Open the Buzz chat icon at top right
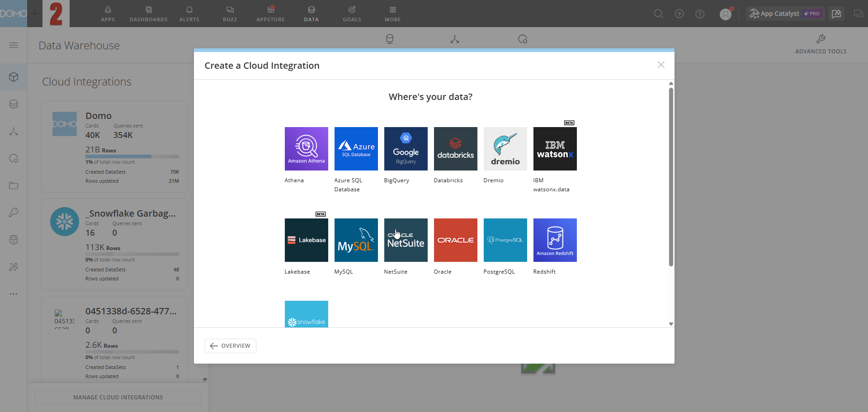The image size is (868, 412). coord(858,14)
